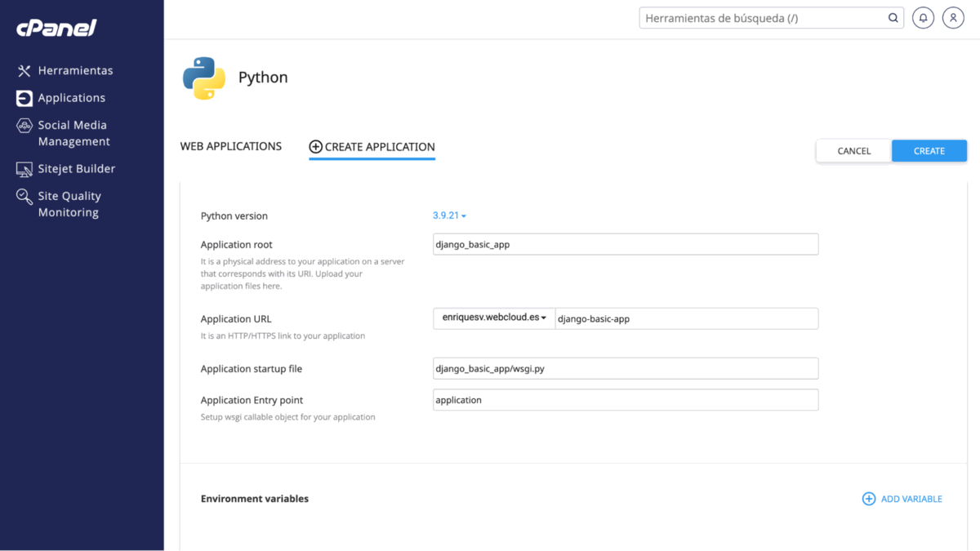Open the user account menu icon
The image size is (980, 551).
[953, 18]
